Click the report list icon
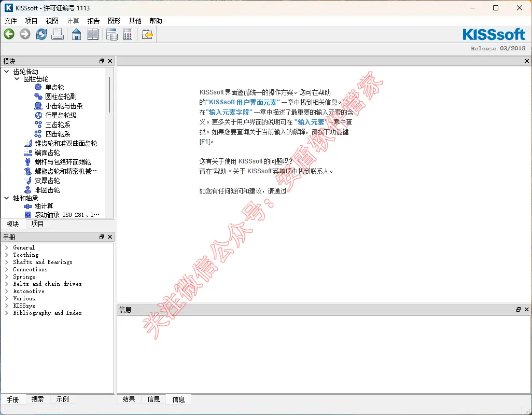532x415 pixels. (111, 34)
